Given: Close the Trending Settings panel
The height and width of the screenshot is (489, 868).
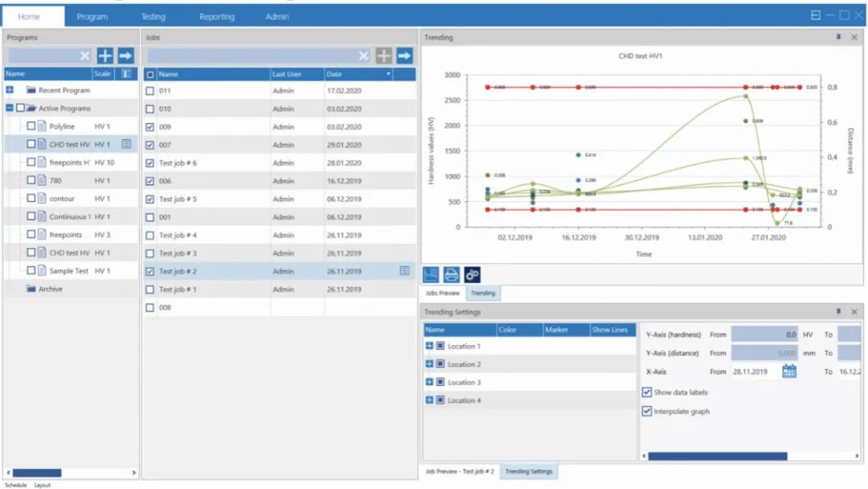Looking at the screenshot, I should click(854, 312).
